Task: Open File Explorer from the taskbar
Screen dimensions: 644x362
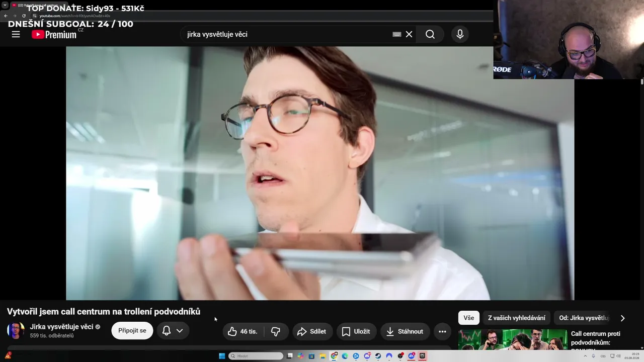Action: pyautogui.click(x=323, y=356)
